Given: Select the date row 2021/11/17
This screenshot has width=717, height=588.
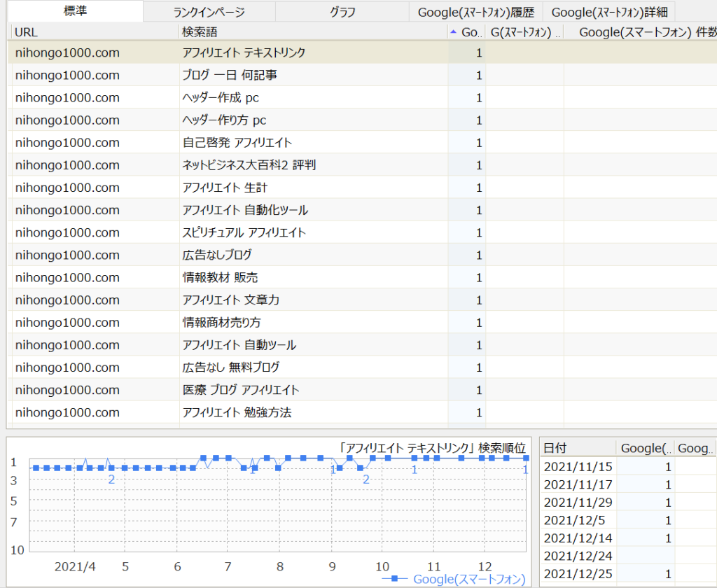Looking at the screenshot, I should (x=628, y=484).
